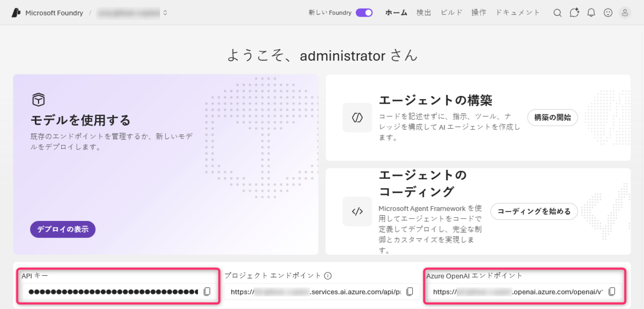Expand the project selector chevron
This screenshot has width=644, height=309.
pos(165,13)
